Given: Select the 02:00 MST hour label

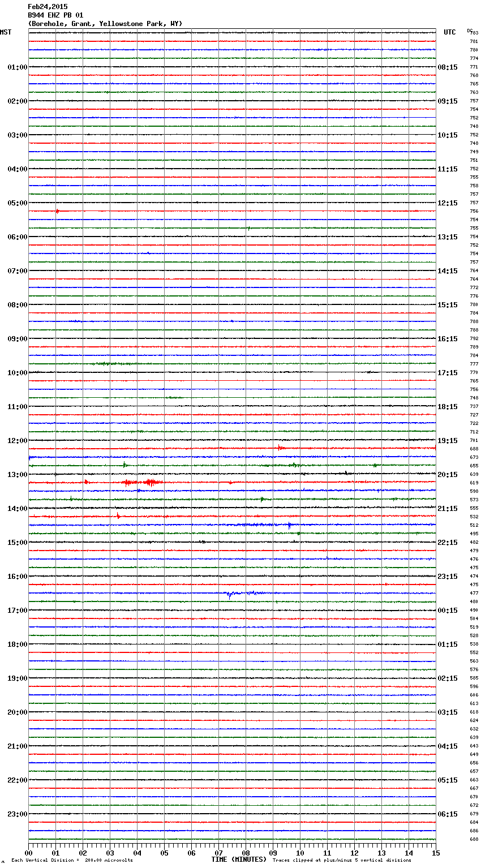Looking at the screenshot, I should pos(18,101).
